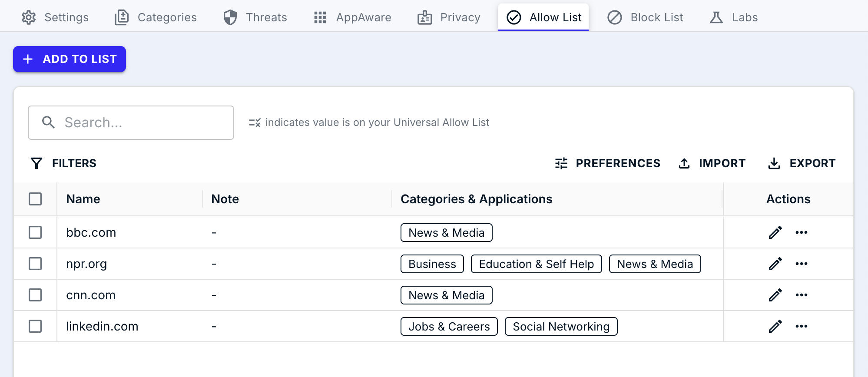Edit the npr.org entry with the pencil icon
Image resolution: width=868 pixels, height=377 pixels.
(x=775, y=264)
